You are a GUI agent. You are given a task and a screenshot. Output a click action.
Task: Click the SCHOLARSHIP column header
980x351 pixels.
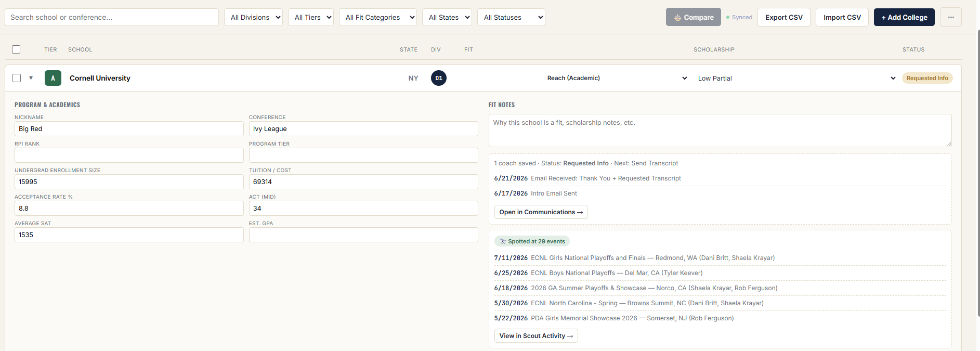point(714,49)
